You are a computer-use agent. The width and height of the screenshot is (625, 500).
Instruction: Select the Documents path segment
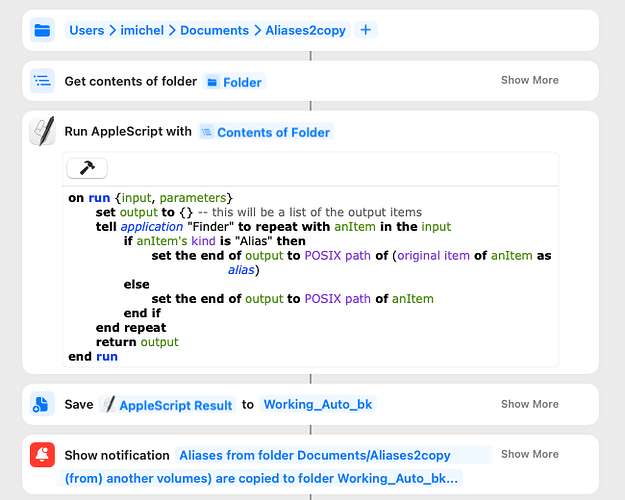tap(214, 30)
